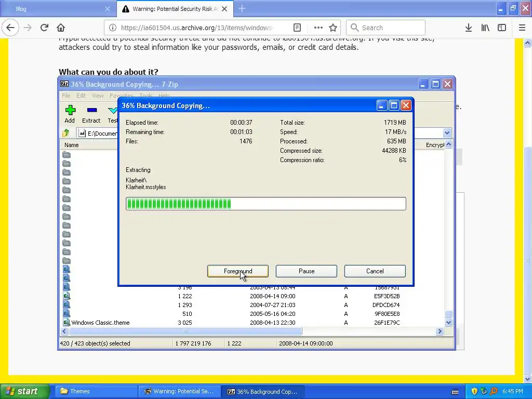
Task: Click the browser forward arrow
Action: (28, 28)
